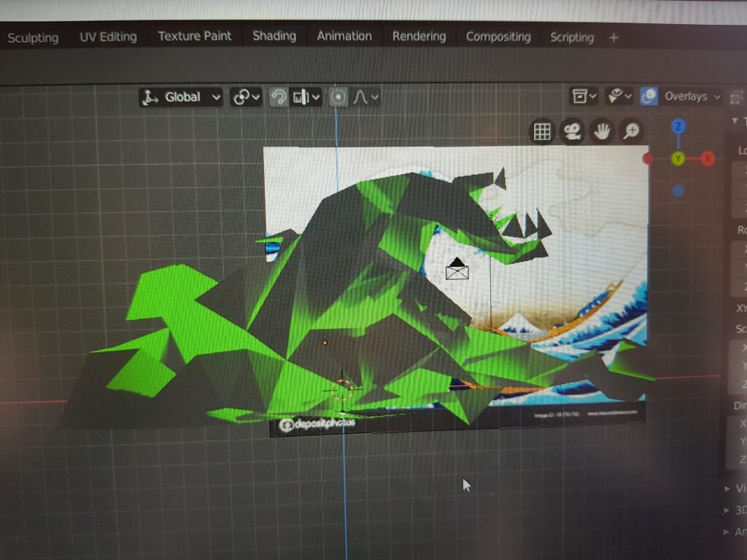747x560 pixels.
Task: Open Global transform orientation dropdown
Action: point(181,97)
